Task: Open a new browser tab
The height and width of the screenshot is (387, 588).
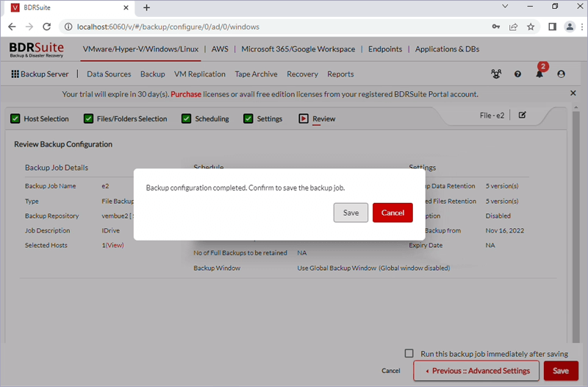Action: tap(146, 7)
